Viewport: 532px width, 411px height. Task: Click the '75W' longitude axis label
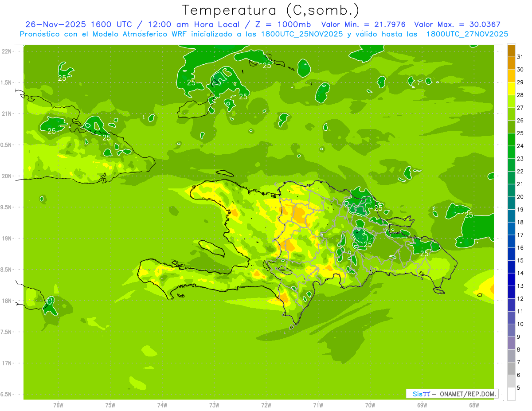coord(110,405)
